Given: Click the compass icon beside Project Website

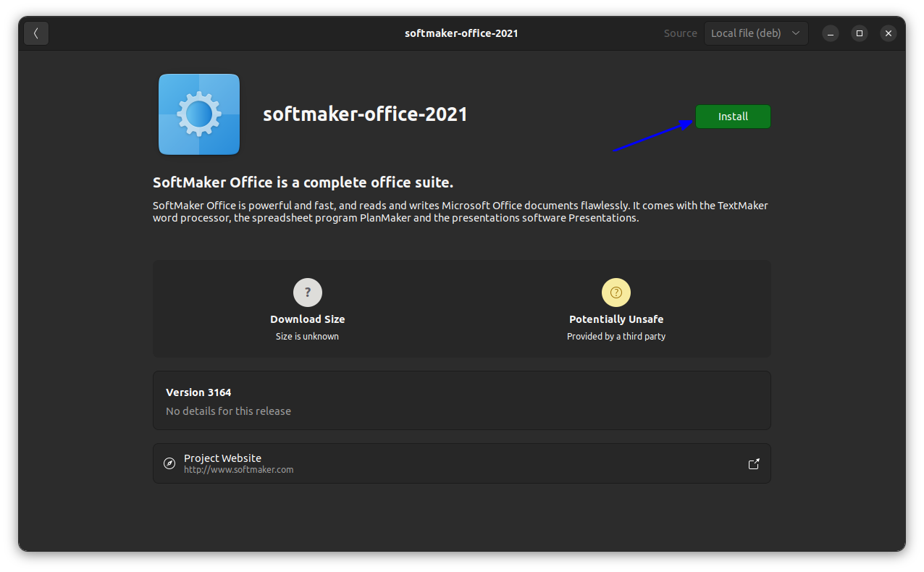Looking at the screenshot, I should coord(169,463).
